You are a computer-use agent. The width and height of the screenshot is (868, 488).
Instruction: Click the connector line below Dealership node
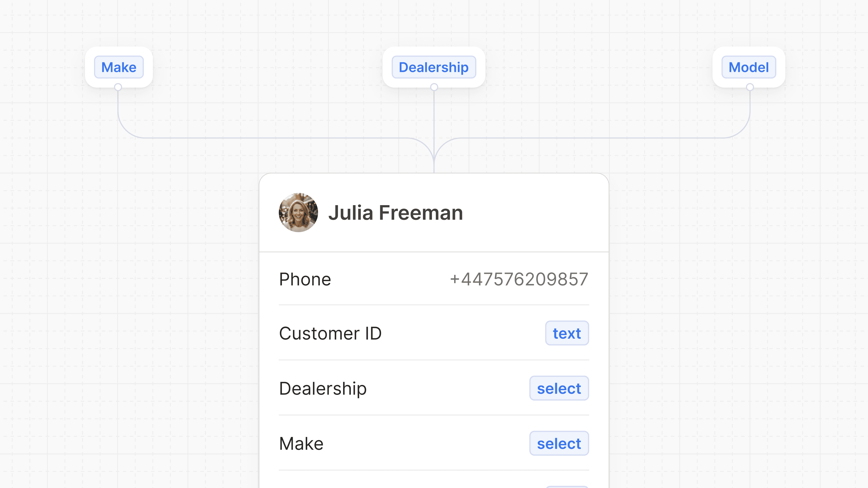[x=434, y=118]
